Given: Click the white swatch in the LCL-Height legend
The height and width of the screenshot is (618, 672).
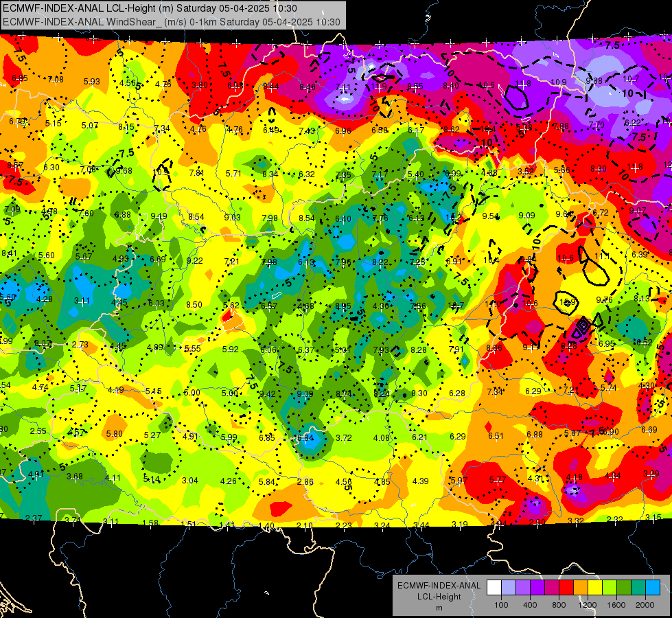Looking at the screenshot, I should pyautogui.click(x=494, y=588).
